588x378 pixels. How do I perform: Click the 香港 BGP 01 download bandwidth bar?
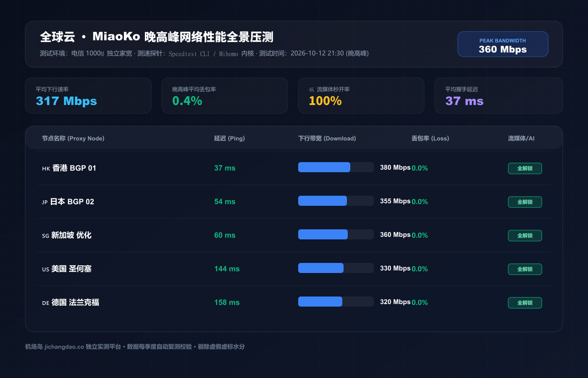coord(336,167)
